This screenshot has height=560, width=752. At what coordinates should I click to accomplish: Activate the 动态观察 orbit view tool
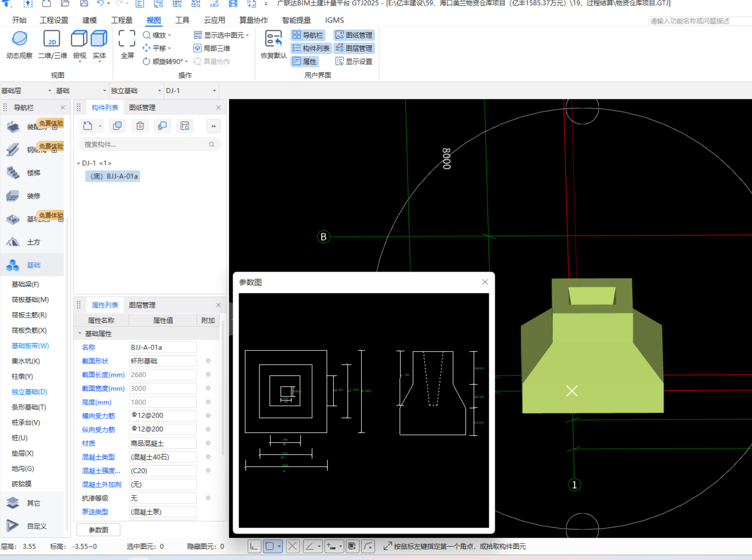(x=19, y=45)
